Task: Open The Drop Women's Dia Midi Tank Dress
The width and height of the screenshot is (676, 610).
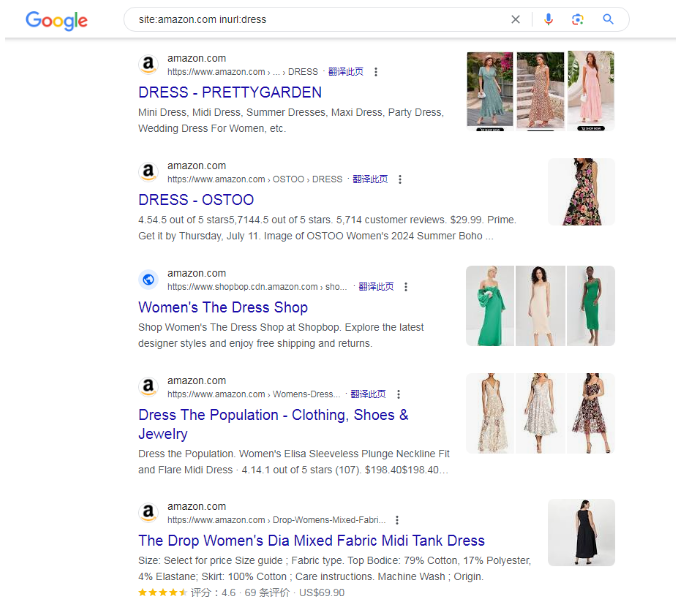Action: click(x=311, y=541)
